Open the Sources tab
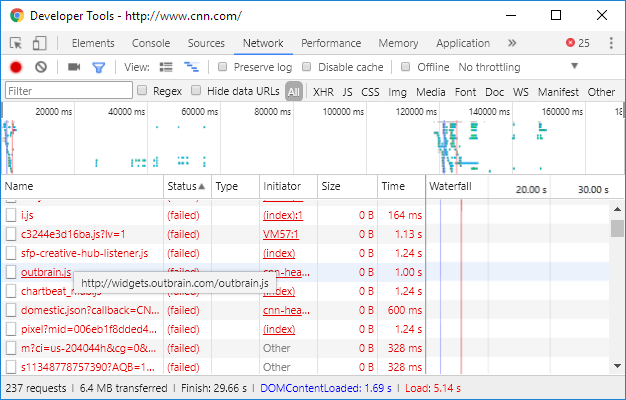The height and width of the screenshot is (400, 626). coord(206,43)
